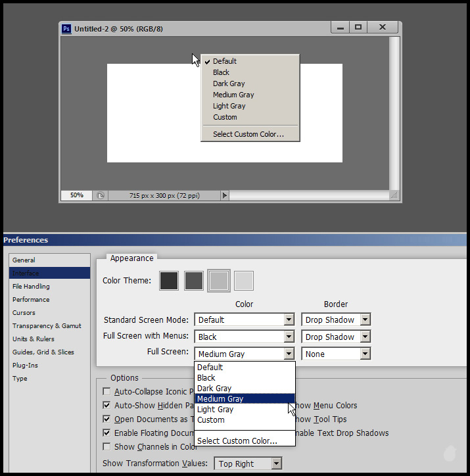The height and width of the screenshot is (476, 470).
Task: Enable Show Channels in Color checkbox
Action: click(x=107, y=447)
